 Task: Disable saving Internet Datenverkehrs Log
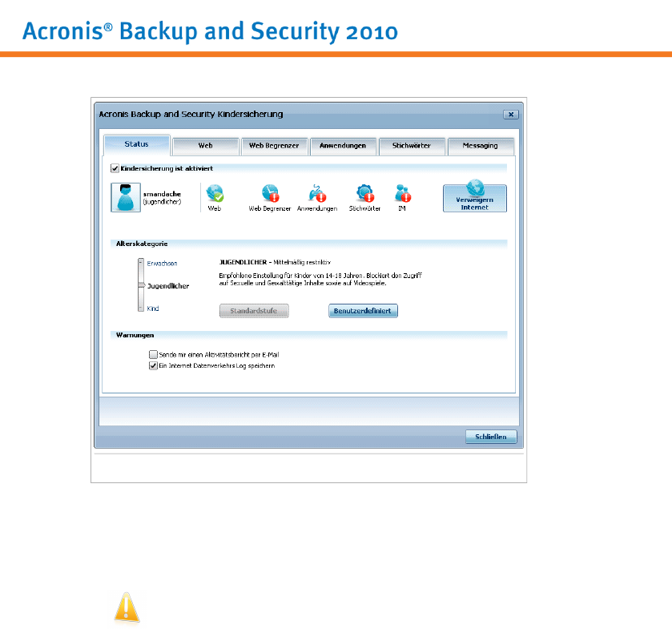point(153,365)
